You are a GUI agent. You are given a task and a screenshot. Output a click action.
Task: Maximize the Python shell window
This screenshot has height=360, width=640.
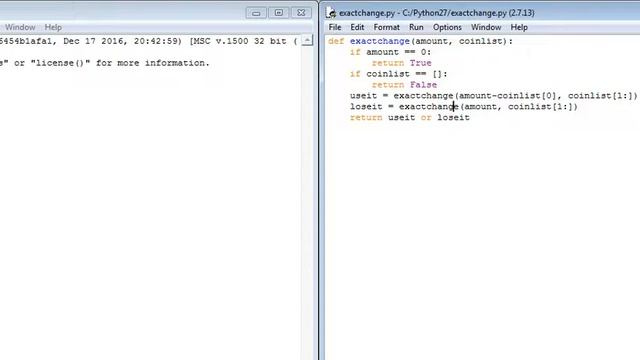pos(279,13)
